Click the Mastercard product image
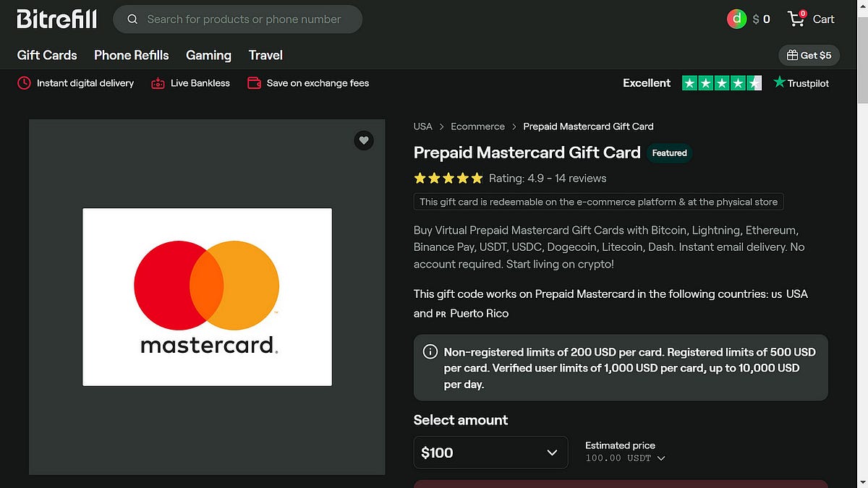Screen dimensions: 868x488 (x=207, y=297)
